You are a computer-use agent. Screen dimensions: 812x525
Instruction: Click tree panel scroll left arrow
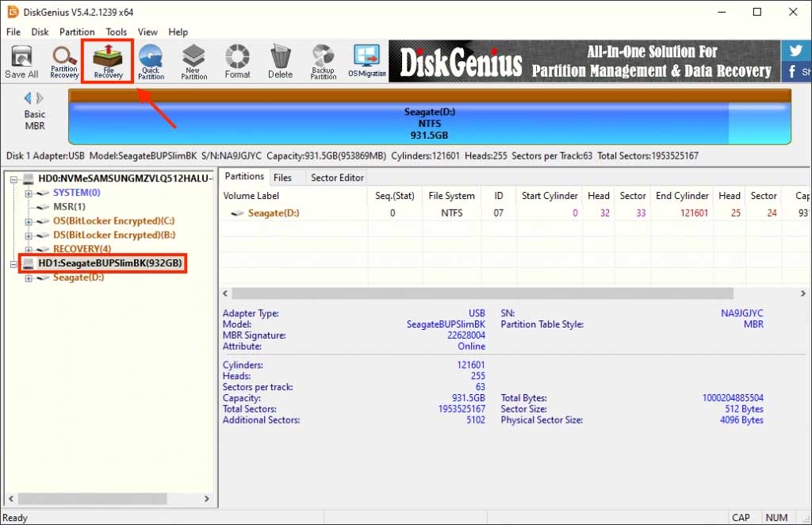pyautogui.click(x=11, y=499)
